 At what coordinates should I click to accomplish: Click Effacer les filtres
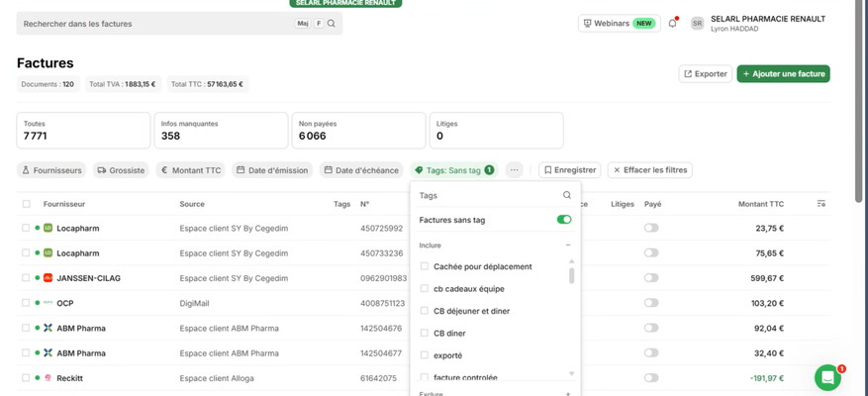650,170
